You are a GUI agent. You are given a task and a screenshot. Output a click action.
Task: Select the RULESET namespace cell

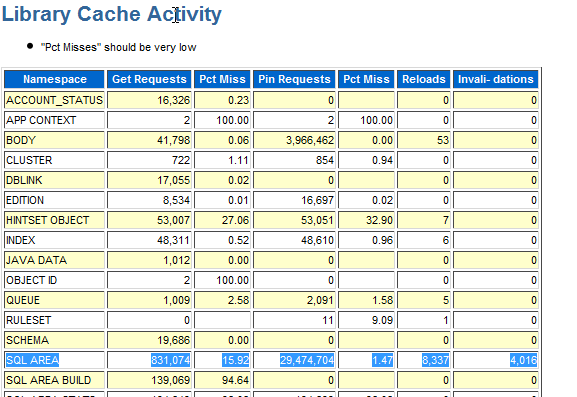tap(54, 320)
